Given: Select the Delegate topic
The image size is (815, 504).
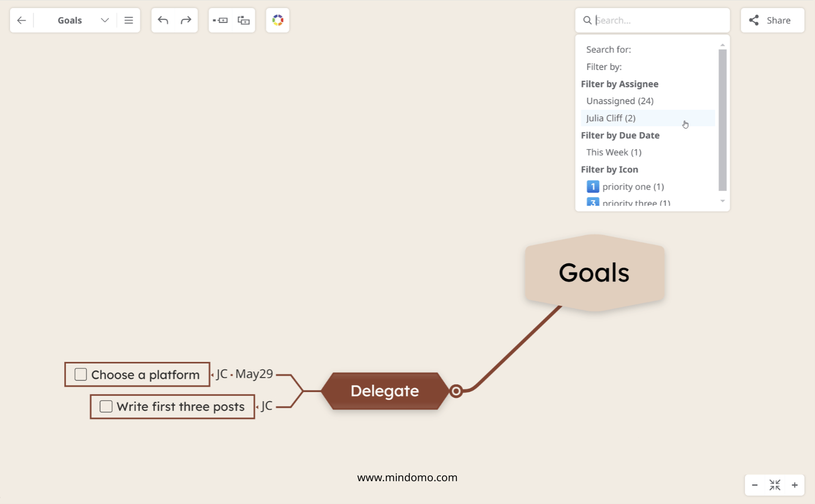Looking at the screenshot, I should pyautogui.click(x=385, y=391).
